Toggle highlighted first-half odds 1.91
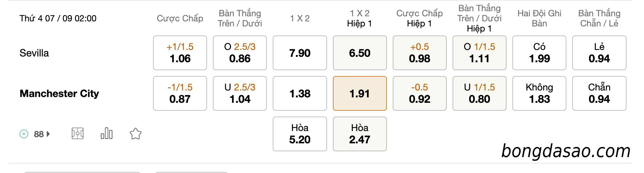 360,93
